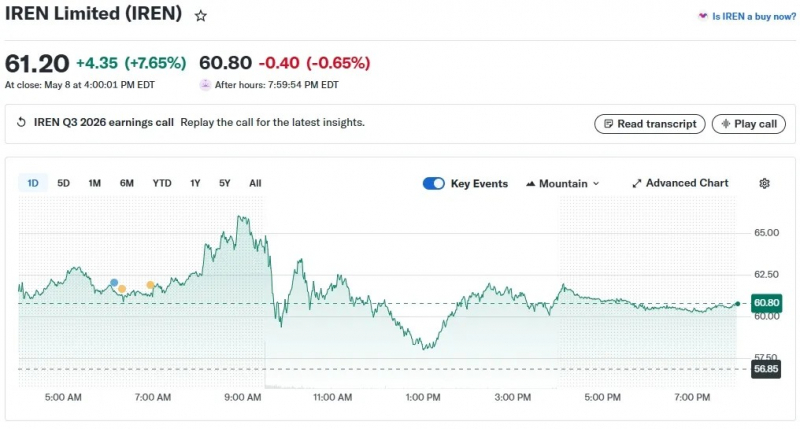Click the heart icon beside buy prompt
This screenshot has height=429, width=800.
tap(703, 16)
